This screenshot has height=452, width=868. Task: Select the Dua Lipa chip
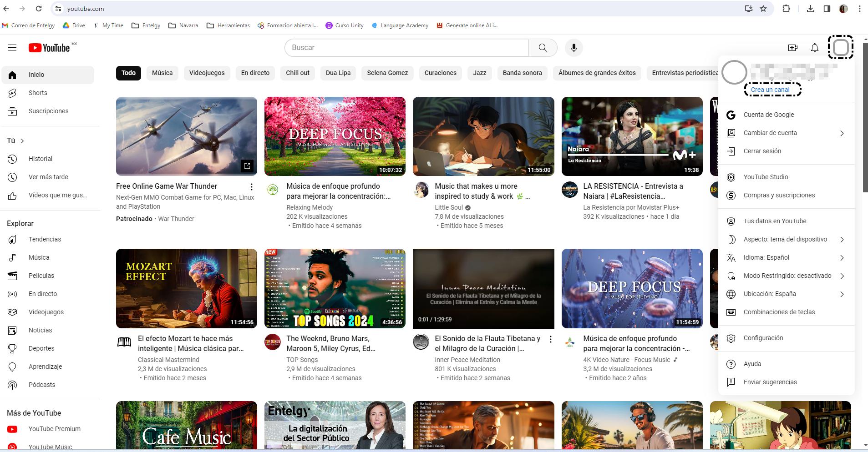[338, 73]
